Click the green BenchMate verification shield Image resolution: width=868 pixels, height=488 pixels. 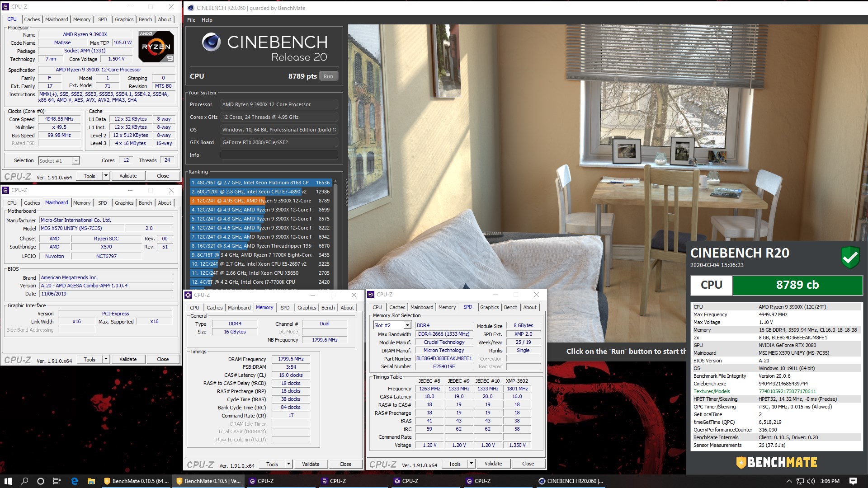850,257
